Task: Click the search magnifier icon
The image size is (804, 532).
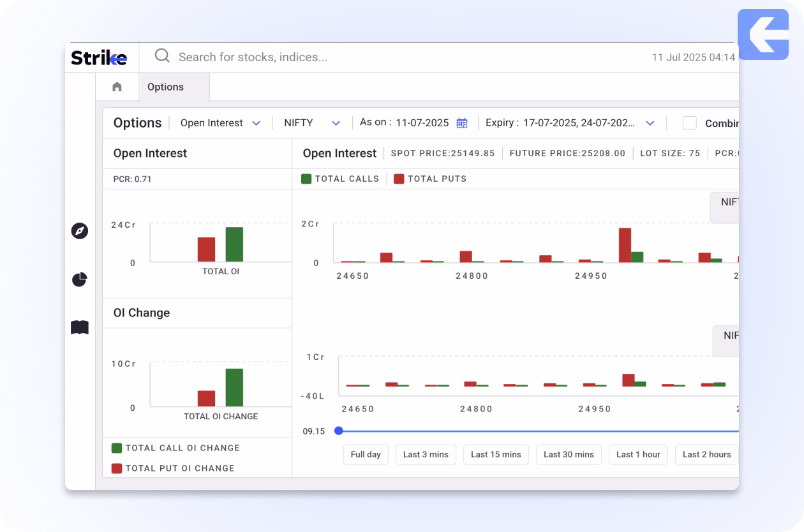Action: tap(162, 56)
